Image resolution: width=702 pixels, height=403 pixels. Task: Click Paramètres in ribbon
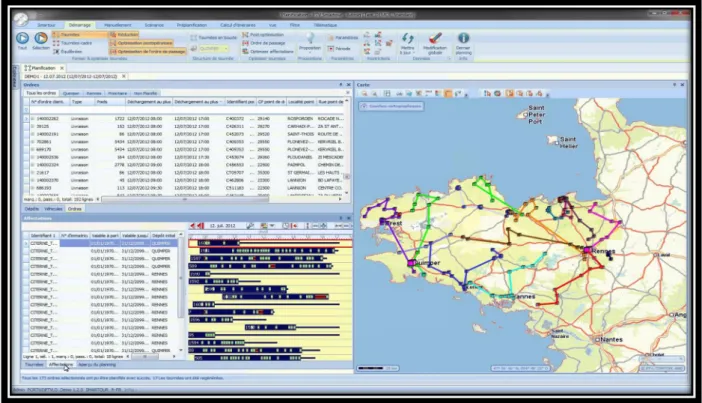tap(343, 38)
